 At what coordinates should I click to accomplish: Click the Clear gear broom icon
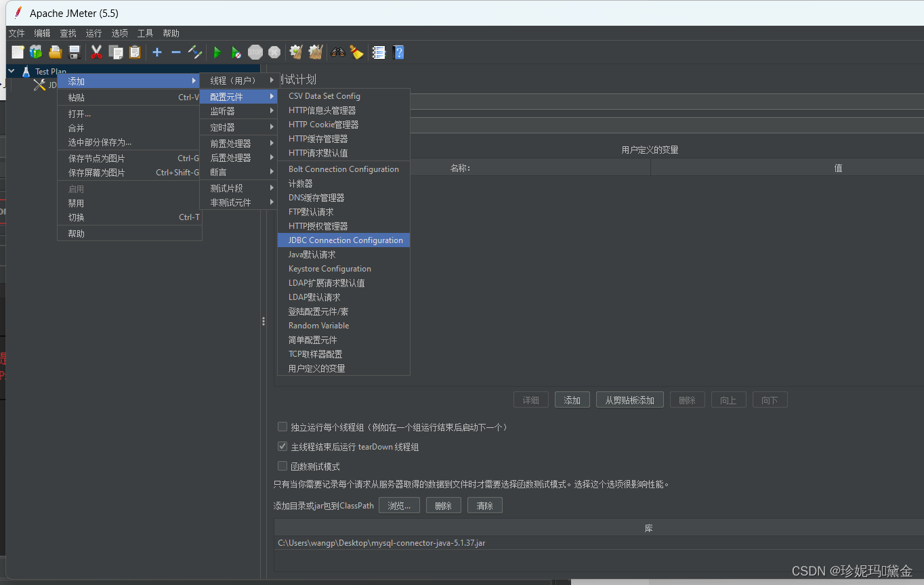(x=296, y=52)
